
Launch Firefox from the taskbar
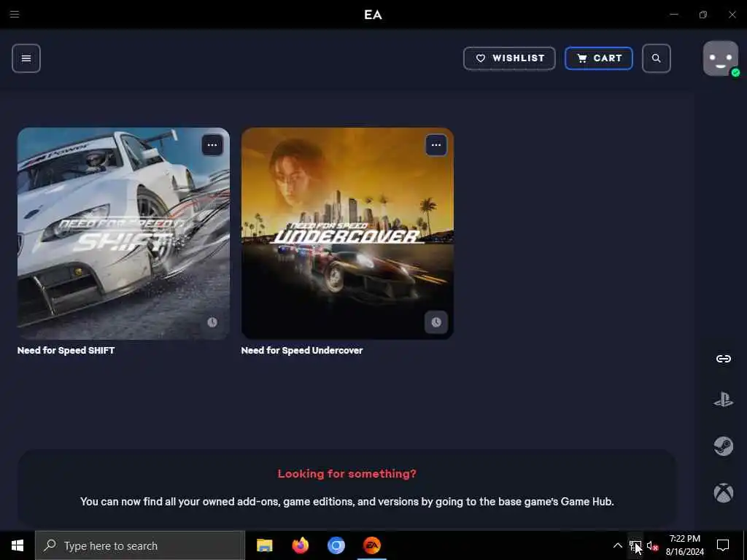(300, 545)
